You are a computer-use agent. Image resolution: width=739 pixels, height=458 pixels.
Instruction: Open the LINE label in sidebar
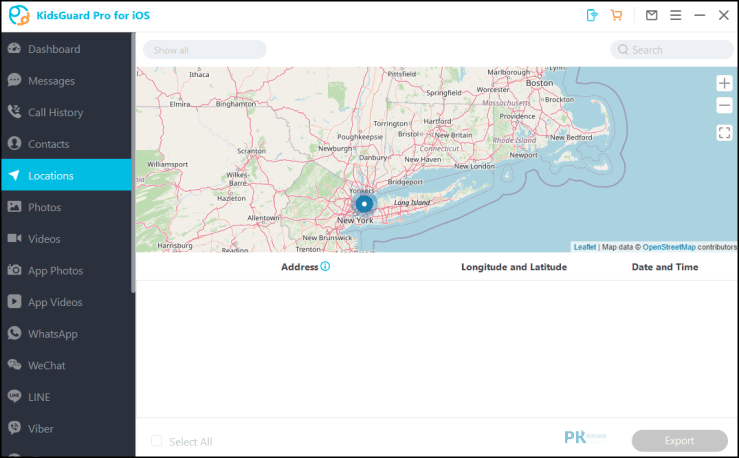coord(39,397)
